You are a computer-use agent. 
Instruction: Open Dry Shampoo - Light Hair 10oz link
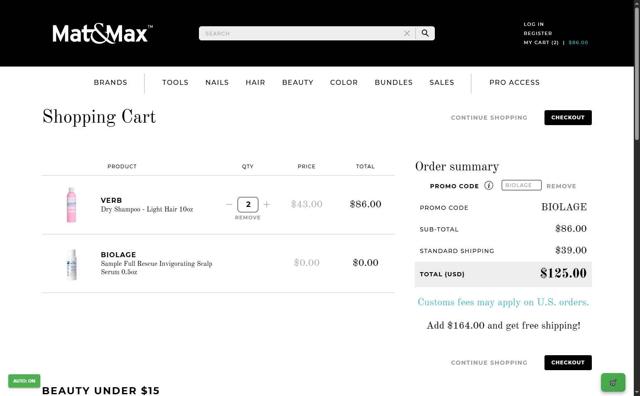pos(147,209)
